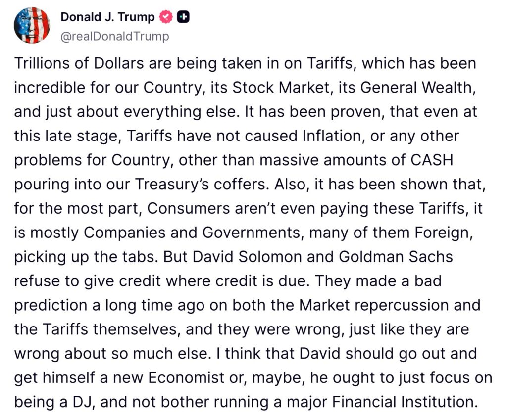Open the @realDonaldTrump handle link
The width and height of the screenshot is (507, 420).
(115, 36)
